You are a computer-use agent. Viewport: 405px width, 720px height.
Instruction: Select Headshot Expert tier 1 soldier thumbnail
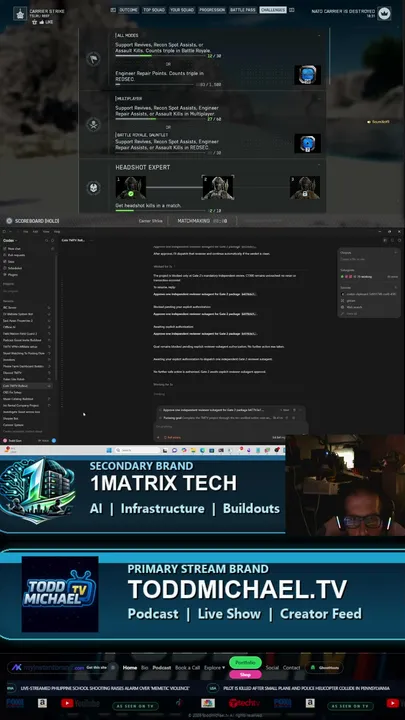pos(131,187)
